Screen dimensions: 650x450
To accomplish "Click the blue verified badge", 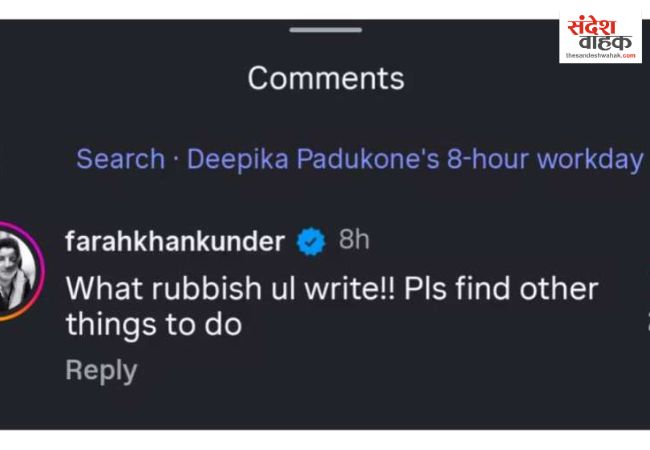I will coord(312,241).
